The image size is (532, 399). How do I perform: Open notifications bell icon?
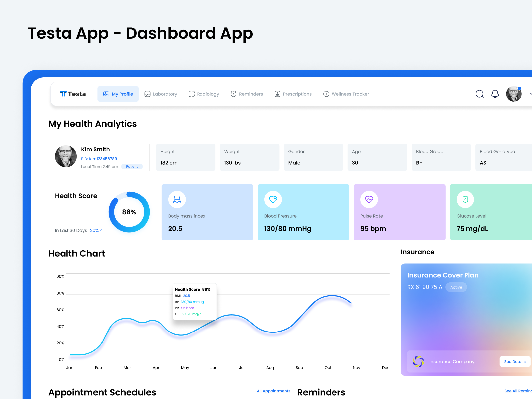(x=495, y=94)
